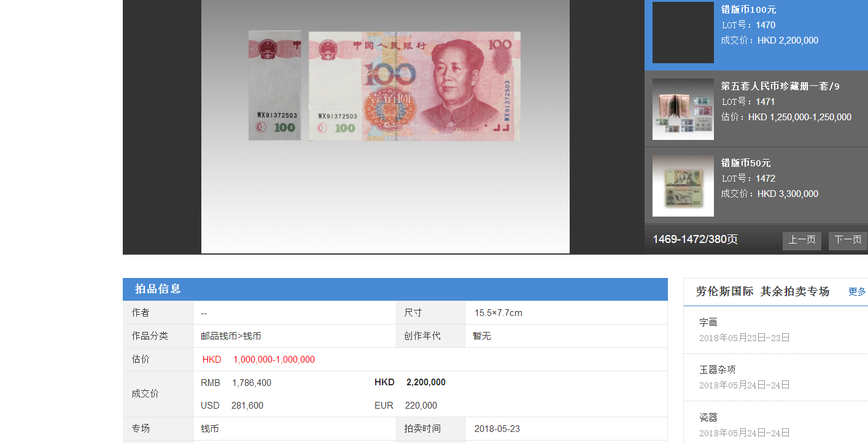The height and width of the screenshot is (443, 868).
Task: Click the 尺寸 label cell
Action: click(x=430, y=313)
